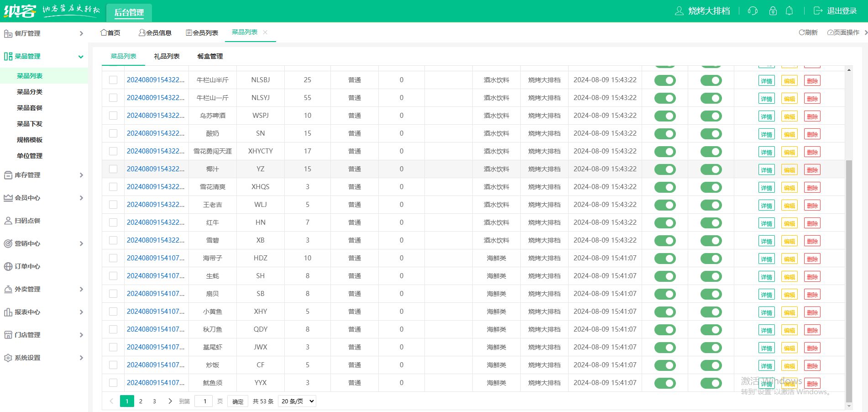Click the customer service headset icon
The image size is (868, 412).
(x=753, y=11)
